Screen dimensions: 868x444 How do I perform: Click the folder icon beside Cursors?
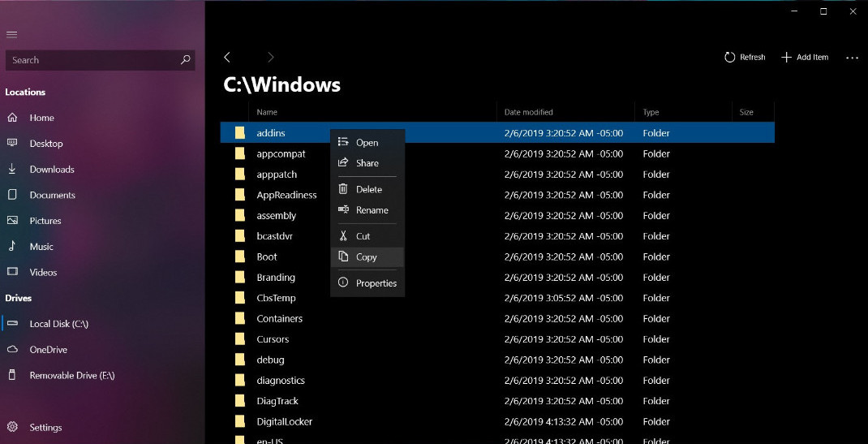point(239,338)
